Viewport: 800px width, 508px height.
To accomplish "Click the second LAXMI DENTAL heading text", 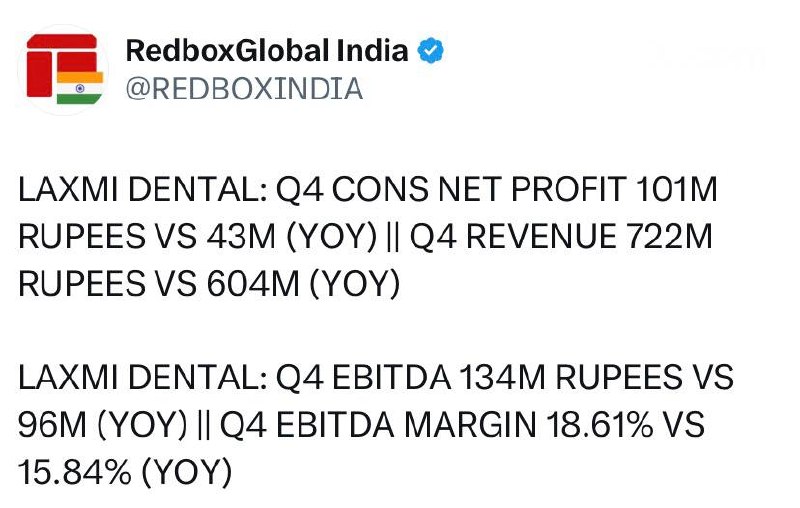I will 142,378.
